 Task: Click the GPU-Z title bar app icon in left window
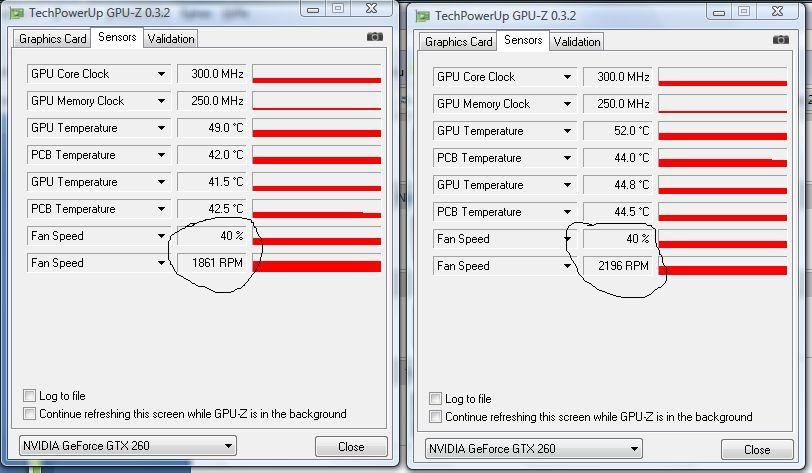point(17,13)
